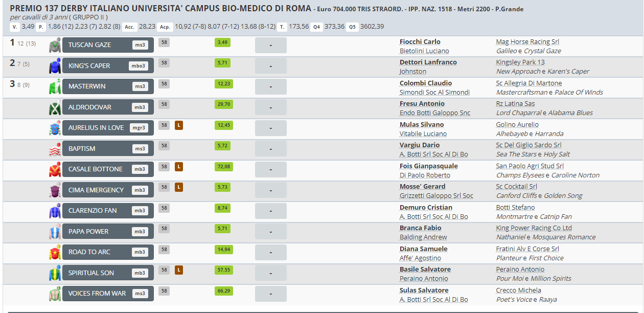
Task: Click the blue silk icon beside King's Caper
Action: click(55, 66)
